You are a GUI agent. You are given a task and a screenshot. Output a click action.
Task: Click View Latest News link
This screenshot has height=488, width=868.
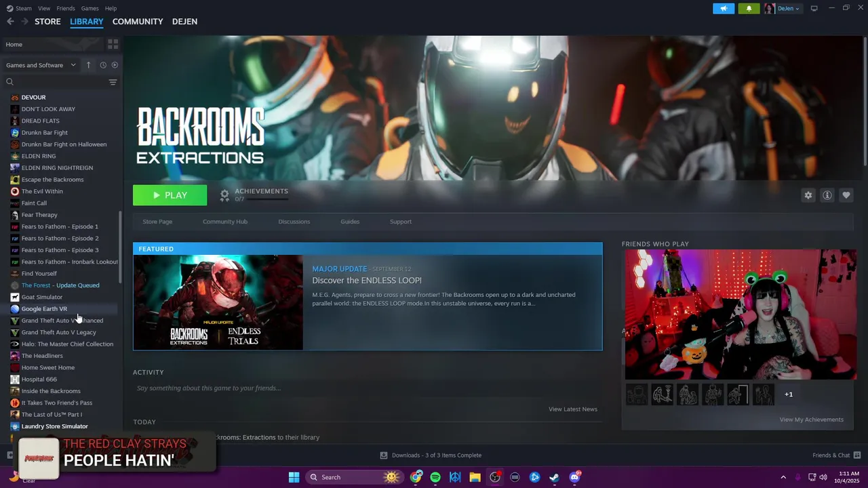[573, 409]
